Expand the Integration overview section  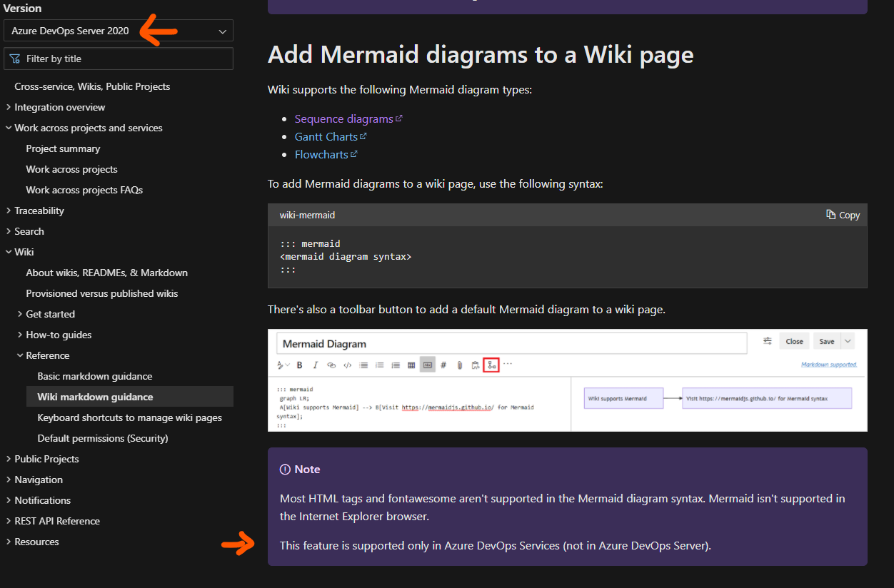(59, 107)
